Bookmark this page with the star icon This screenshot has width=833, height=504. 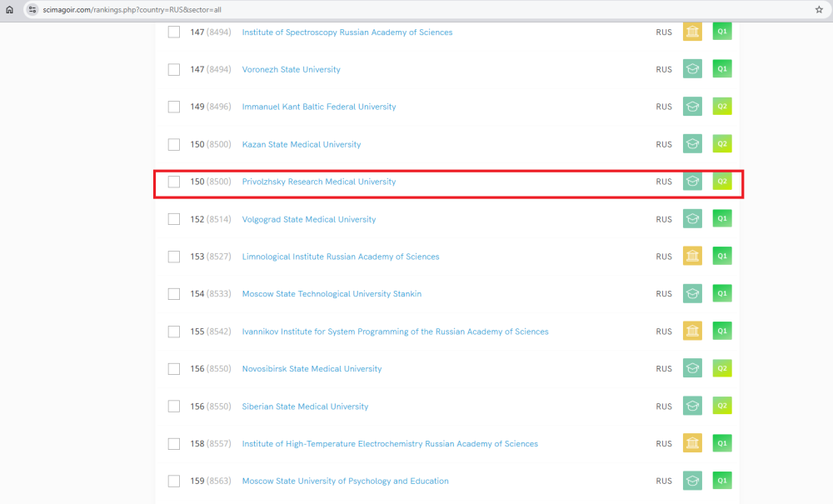point(819,10)
